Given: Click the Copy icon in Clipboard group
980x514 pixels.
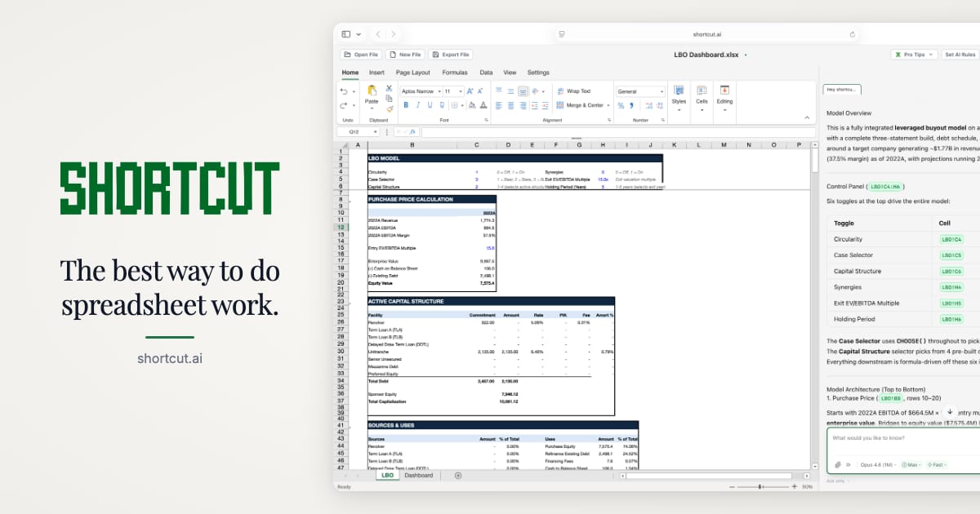Looking at the screenshot, I should 389,99.
